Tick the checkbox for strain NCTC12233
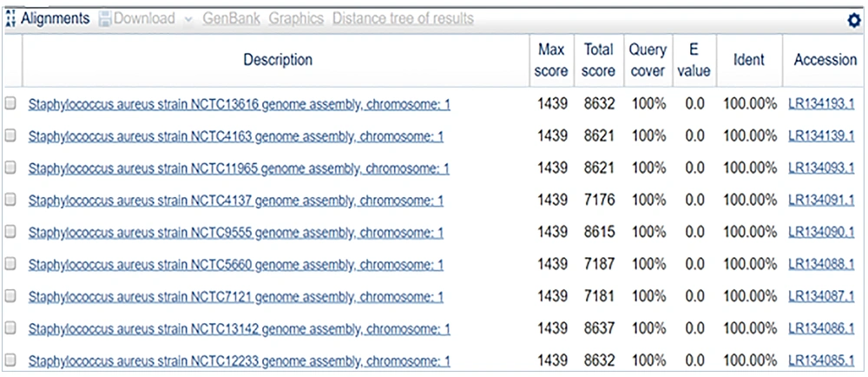The image size is (868, 377). click(x=10, y=360)
